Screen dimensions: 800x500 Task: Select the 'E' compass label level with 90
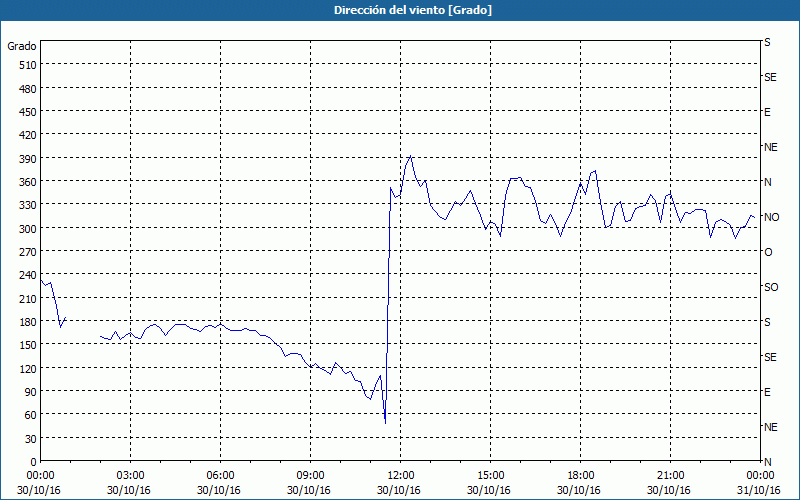(767, 392)
